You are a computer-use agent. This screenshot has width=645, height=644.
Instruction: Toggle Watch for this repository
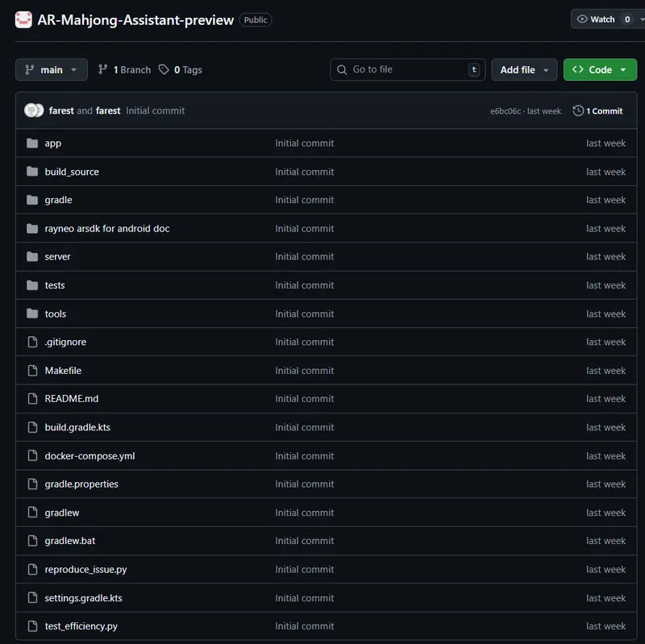point(597,19)
